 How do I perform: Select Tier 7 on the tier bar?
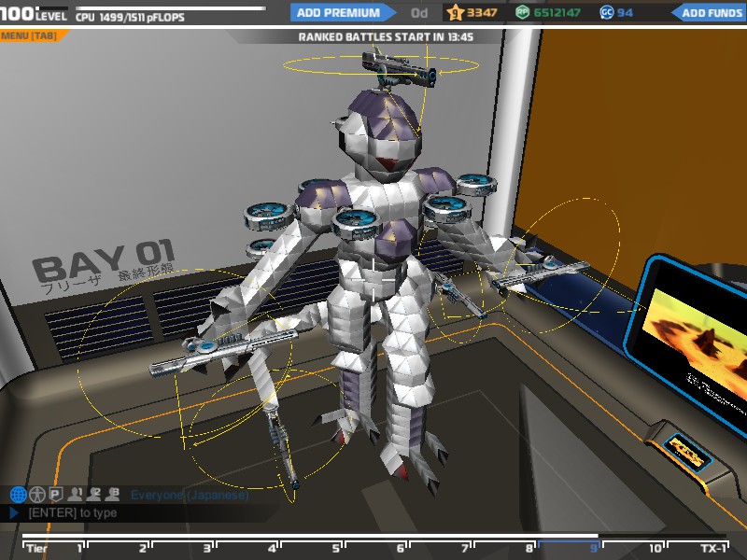pos(441,548)
